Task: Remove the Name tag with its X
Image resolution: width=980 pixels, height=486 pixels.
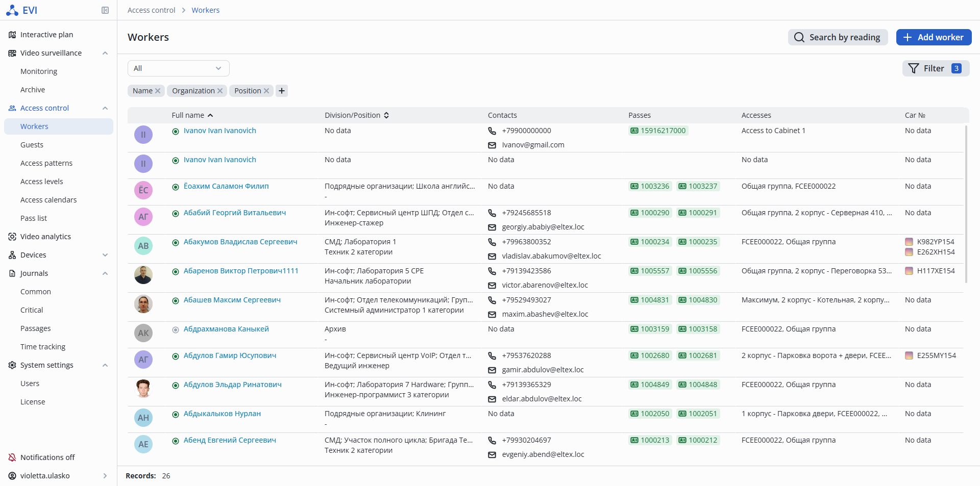Action: (158, 91)
